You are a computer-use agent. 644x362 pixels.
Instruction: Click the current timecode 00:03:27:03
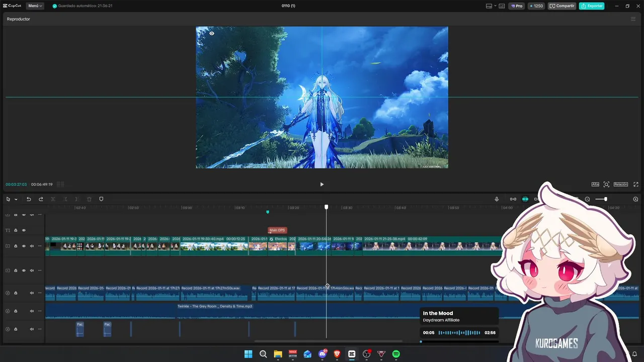[x=16, y=185]
